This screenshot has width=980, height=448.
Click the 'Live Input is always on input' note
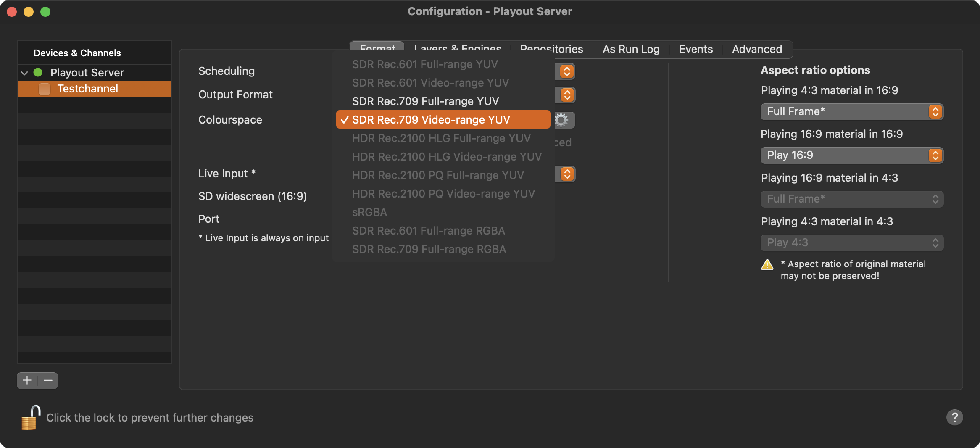[x=263, y=238]
